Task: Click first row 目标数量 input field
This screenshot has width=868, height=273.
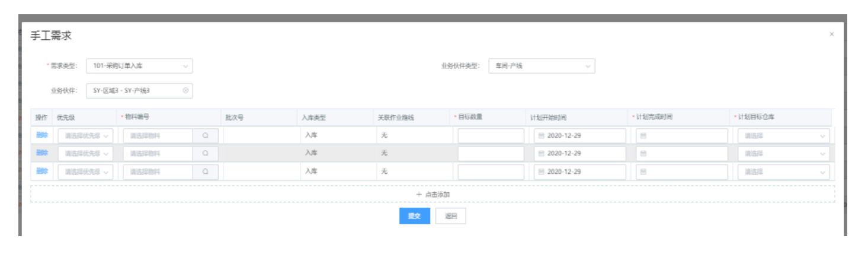Action: click(491, 136)
